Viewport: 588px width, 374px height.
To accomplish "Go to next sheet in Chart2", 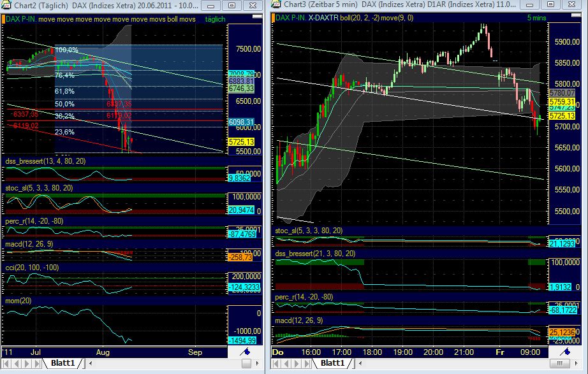I will 26,364.
